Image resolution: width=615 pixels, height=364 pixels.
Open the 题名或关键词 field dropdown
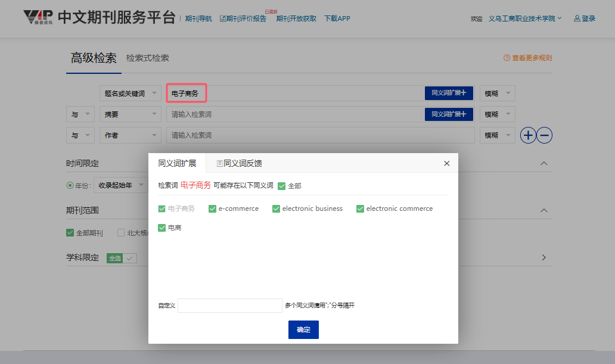131,94
